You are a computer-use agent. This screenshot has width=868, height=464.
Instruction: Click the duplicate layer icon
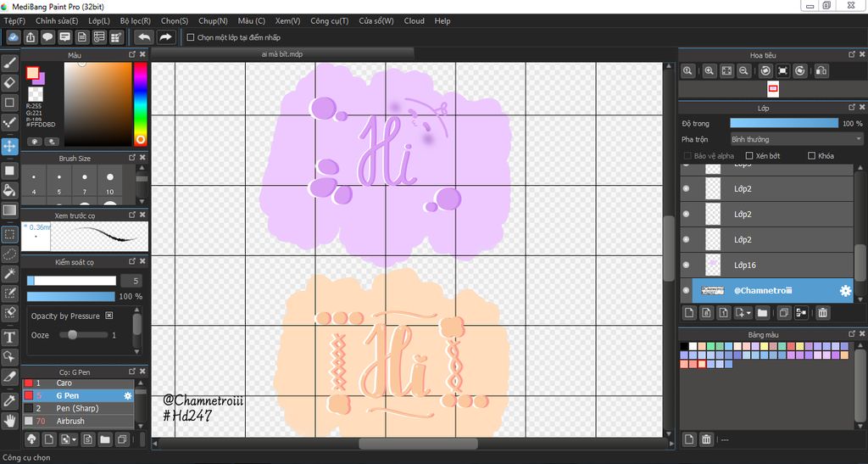coord(784,313)
